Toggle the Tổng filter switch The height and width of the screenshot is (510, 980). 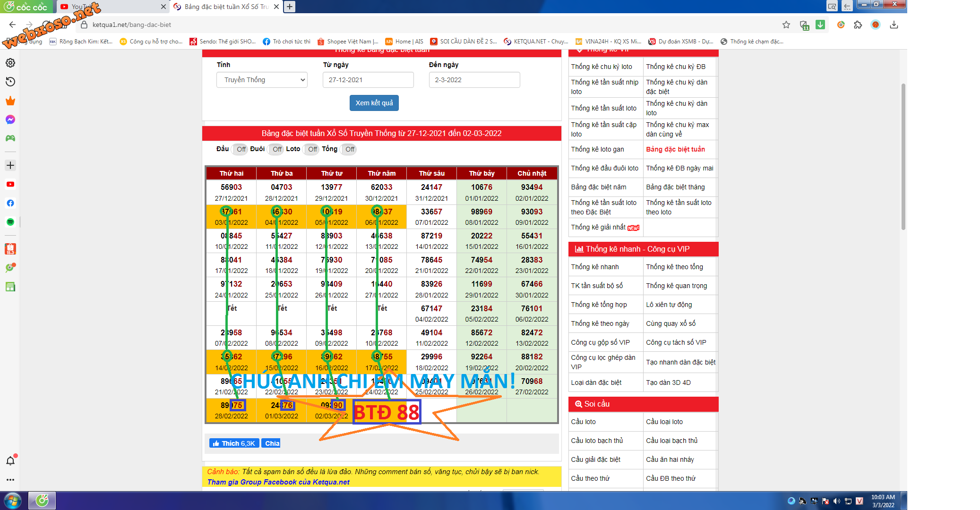[349, 149]
